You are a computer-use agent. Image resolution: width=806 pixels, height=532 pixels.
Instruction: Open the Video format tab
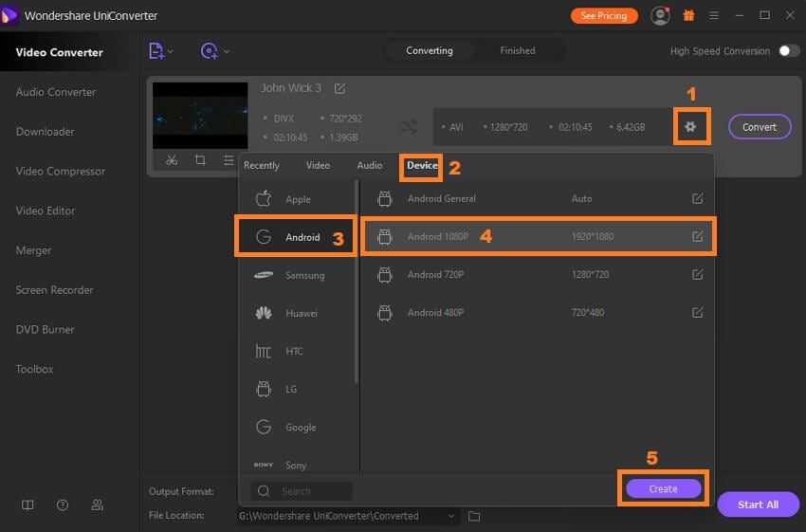point(319,166)
